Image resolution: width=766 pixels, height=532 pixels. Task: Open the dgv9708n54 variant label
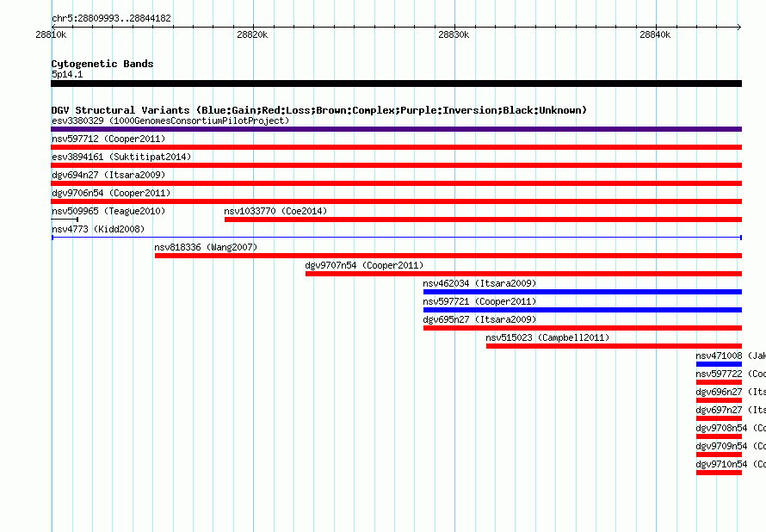(x=731, y=428)
